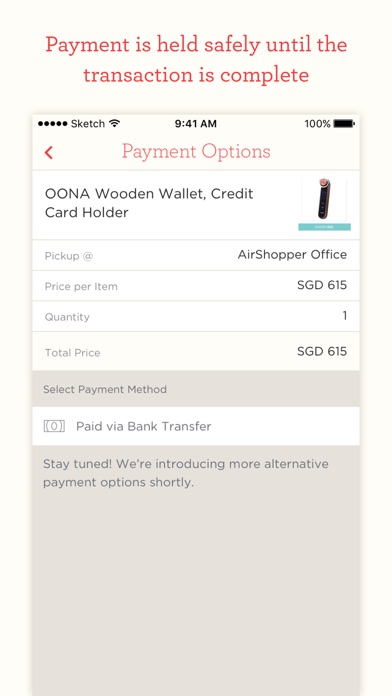
Task: Click the Payment Options title
Action: pyautogui.click(x=196, y=152)
